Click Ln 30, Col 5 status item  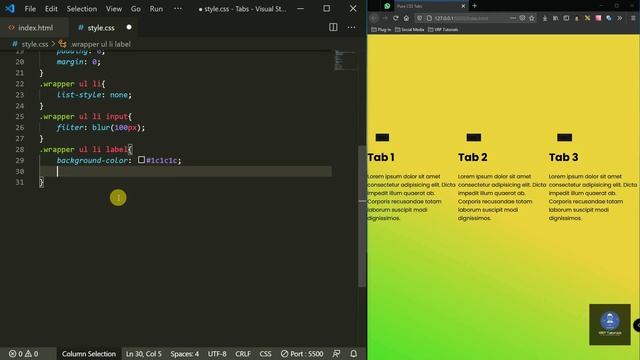click(144, 354)
